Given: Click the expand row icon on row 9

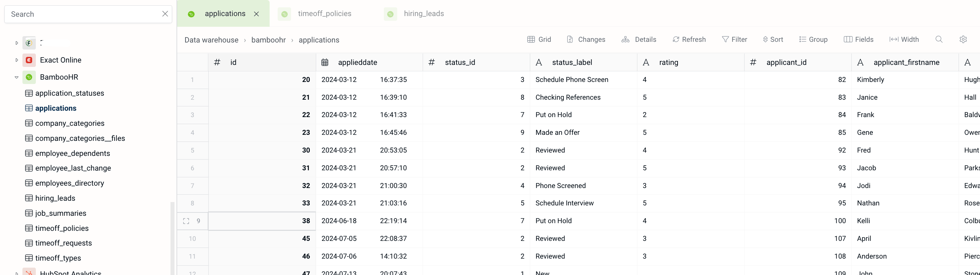Looking at the screenshot, I should click(186, 221).
